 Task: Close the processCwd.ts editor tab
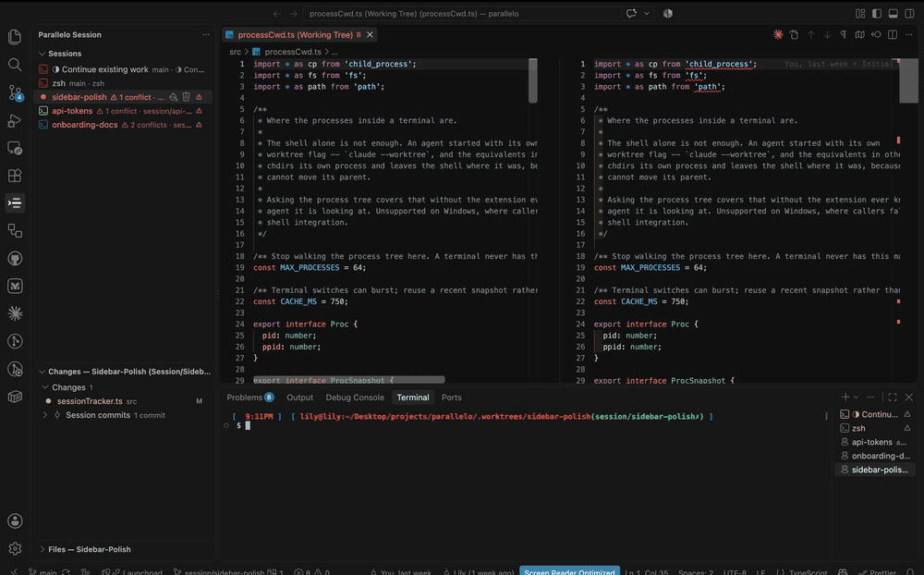point(371,35)
